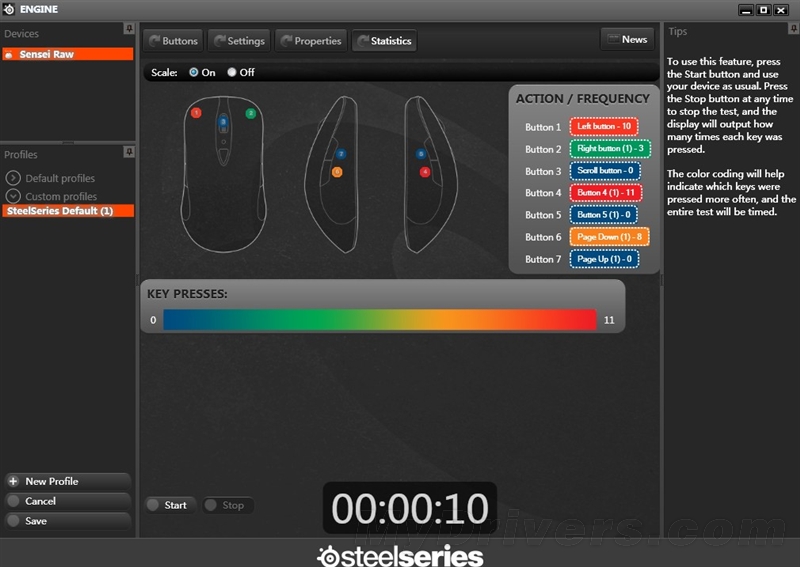Click the key presses color gradient bar
800x567 pixels.
click(x=380, y=319)
